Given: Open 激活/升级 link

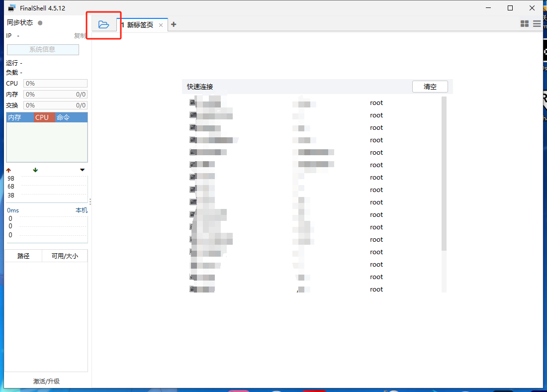Looking at the screenshot, I should [x=46, y=381].
